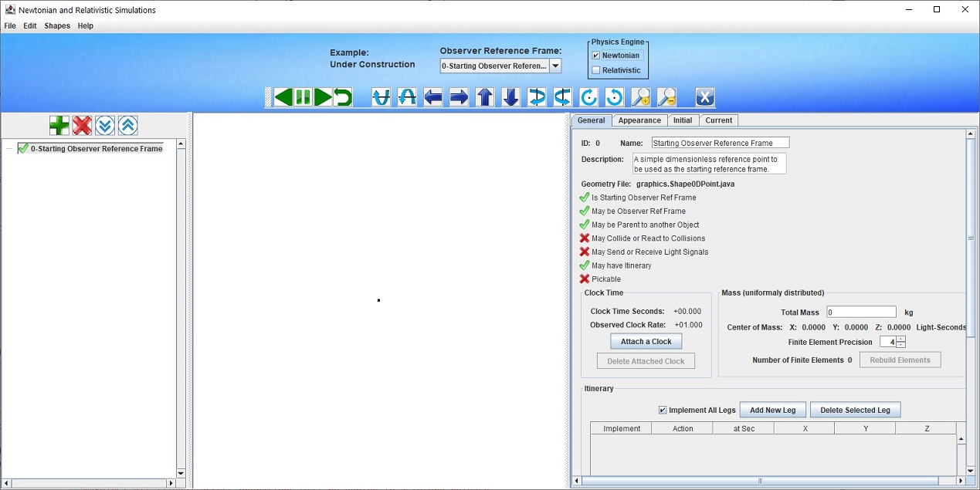Open the Shapes menu
This screenshot has width=980, height=490.
click(x=57, y=25)
